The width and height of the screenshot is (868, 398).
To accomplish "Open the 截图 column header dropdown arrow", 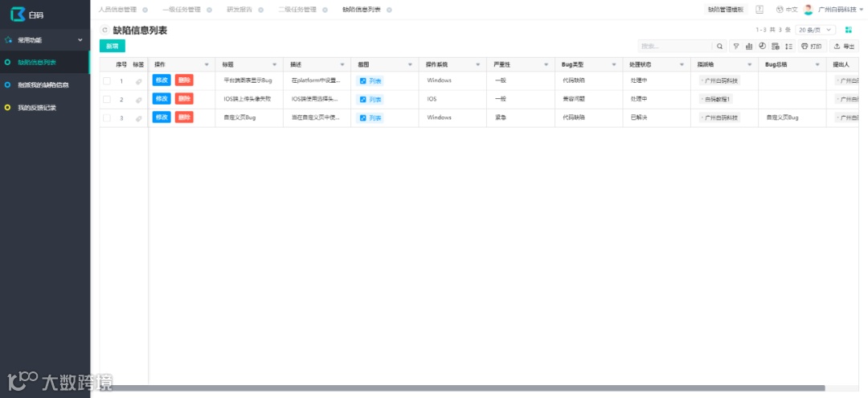I will [x=410, y=65].
